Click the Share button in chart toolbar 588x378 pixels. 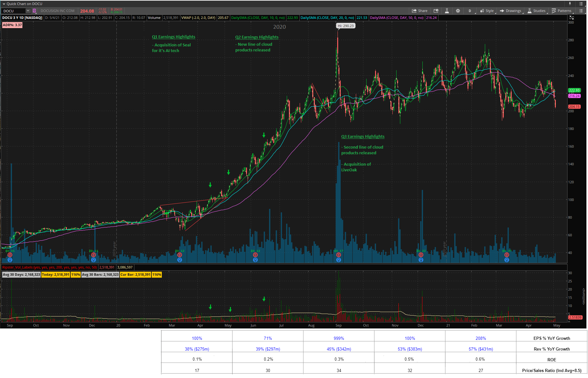coord(420,11)
